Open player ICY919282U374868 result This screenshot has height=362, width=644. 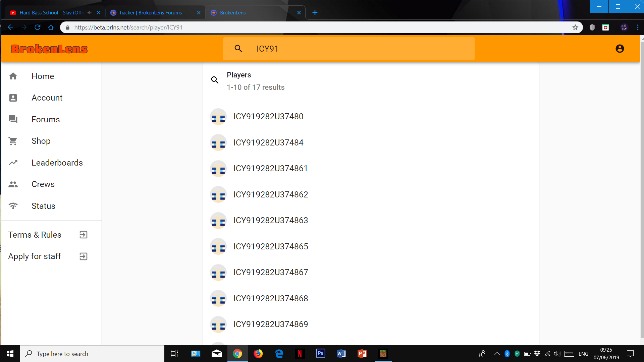pyautogui.click(x=371, y=299)
